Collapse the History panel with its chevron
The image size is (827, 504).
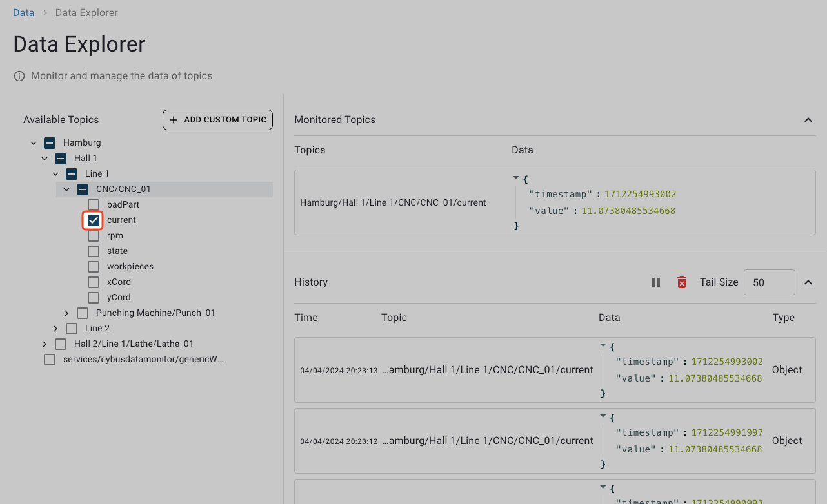click(808, 282)
